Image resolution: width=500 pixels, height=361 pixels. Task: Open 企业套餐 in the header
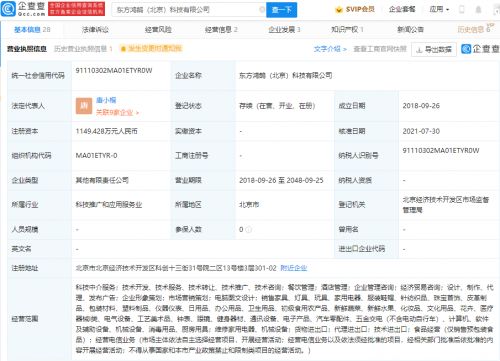(402, 9)
